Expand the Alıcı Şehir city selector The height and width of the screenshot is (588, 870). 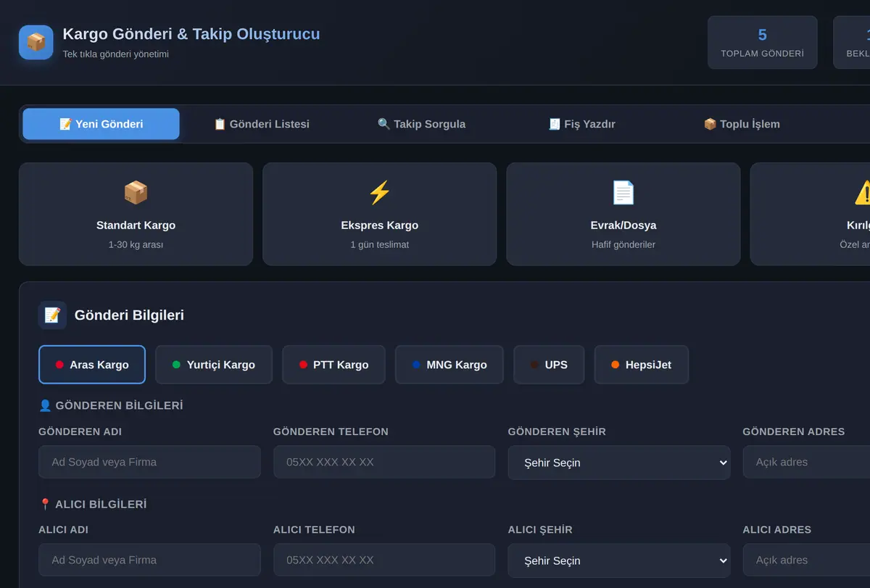click(x=618, y=560)
